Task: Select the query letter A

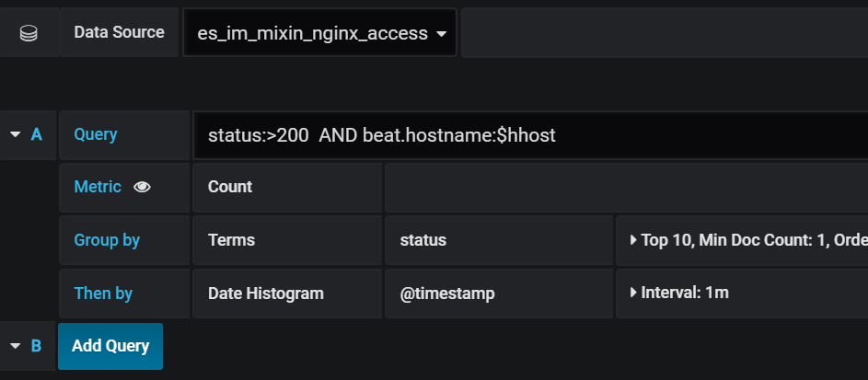Action: 37,134
